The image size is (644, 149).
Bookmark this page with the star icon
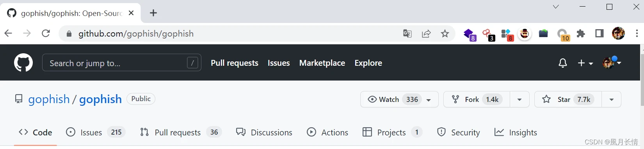[445, 34]
